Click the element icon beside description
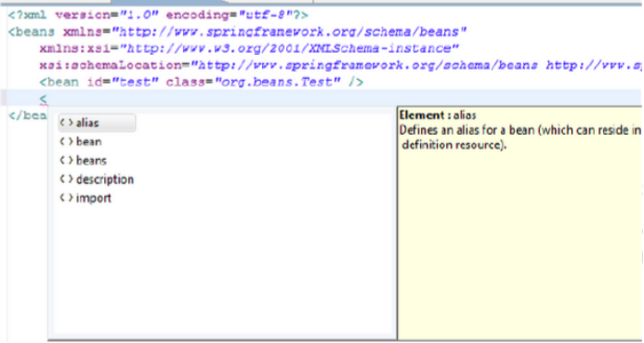 coord(66,179)
